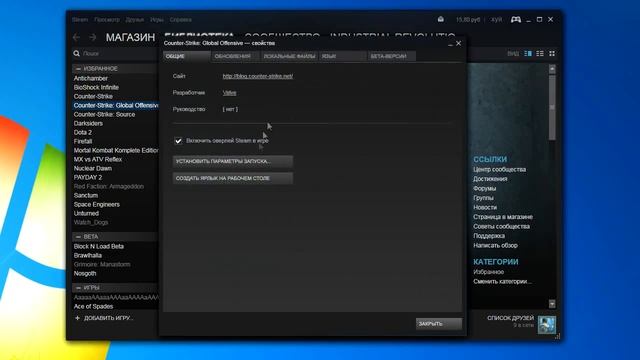Open the blog.counter-strike.net link
Screen dimensions: 640x360
coord(258,76)
